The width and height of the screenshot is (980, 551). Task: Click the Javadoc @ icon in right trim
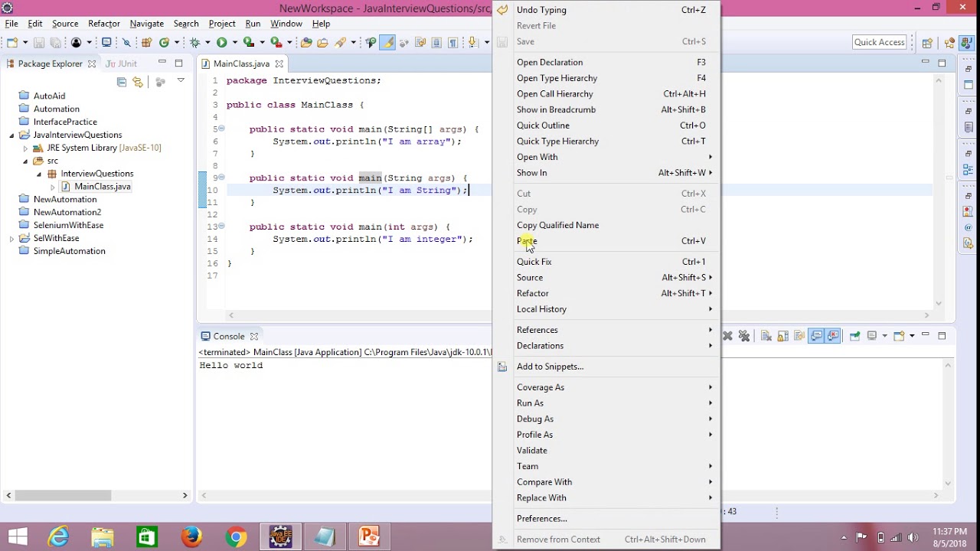point(969,229)
